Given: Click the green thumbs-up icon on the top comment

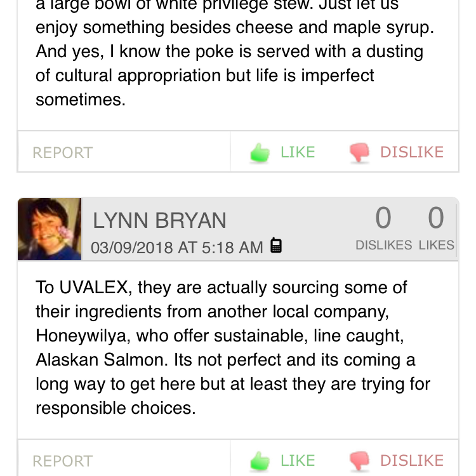Looking at the screenshot, I should (260, 153).
